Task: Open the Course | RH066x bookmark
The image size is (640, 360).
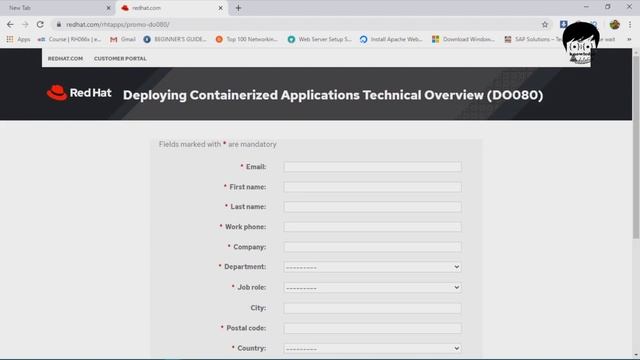Action: click(69, 39)
